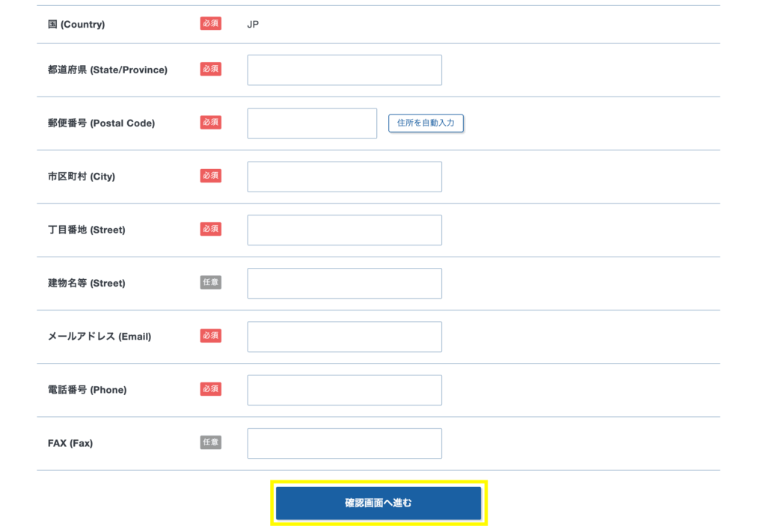Select the City (市区町村) input field

point(344,177)
